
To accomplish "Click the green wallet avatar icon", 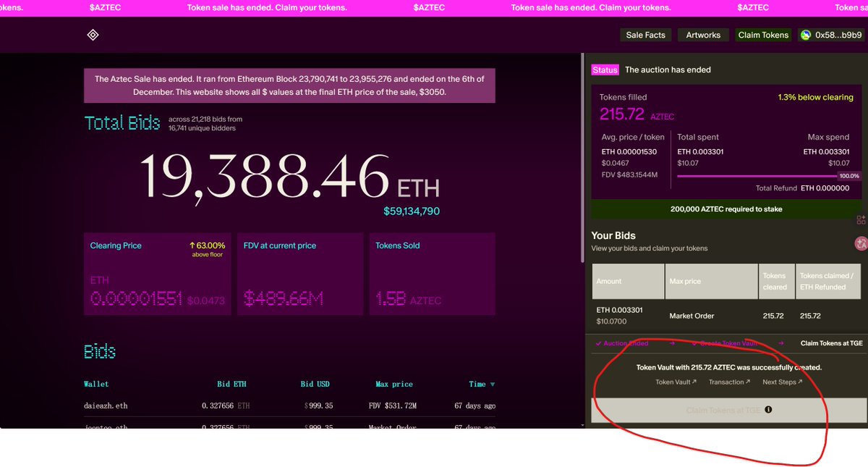I will click(806, 35).
